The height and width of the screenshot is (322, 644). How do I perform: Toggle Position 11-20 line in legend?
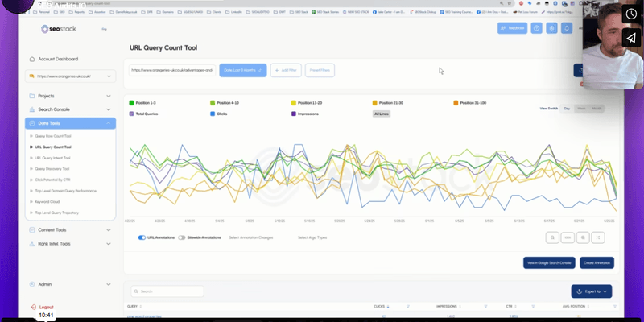(308, 103)
